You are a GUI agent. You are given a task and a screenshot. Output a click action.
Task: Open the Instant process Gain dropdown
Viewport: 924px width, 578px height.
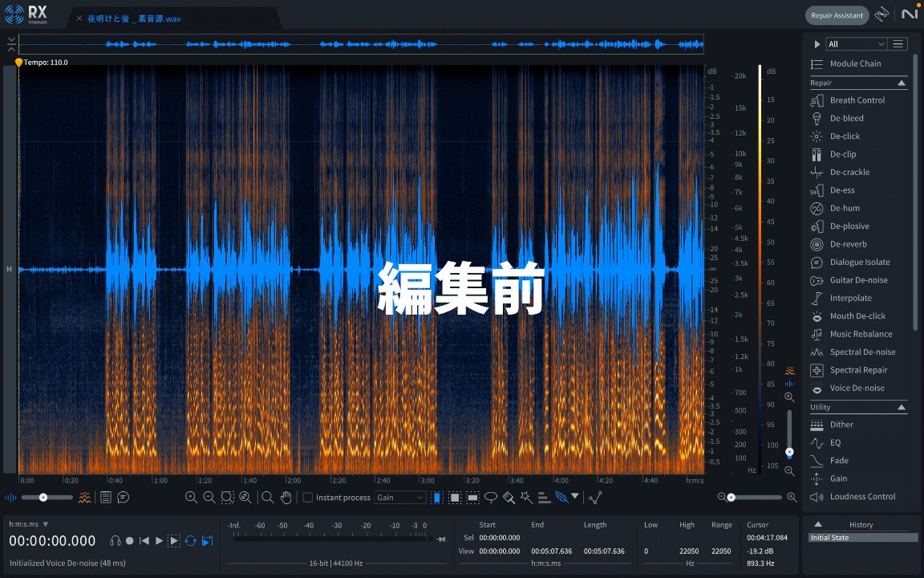pos(399,498)
